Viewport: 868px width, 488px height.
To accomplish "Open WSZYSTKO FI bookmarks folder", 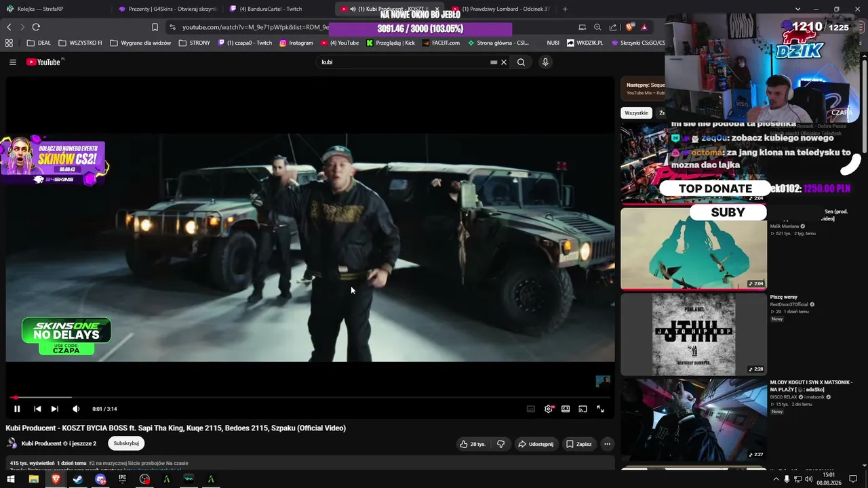I will click(80, 43).
